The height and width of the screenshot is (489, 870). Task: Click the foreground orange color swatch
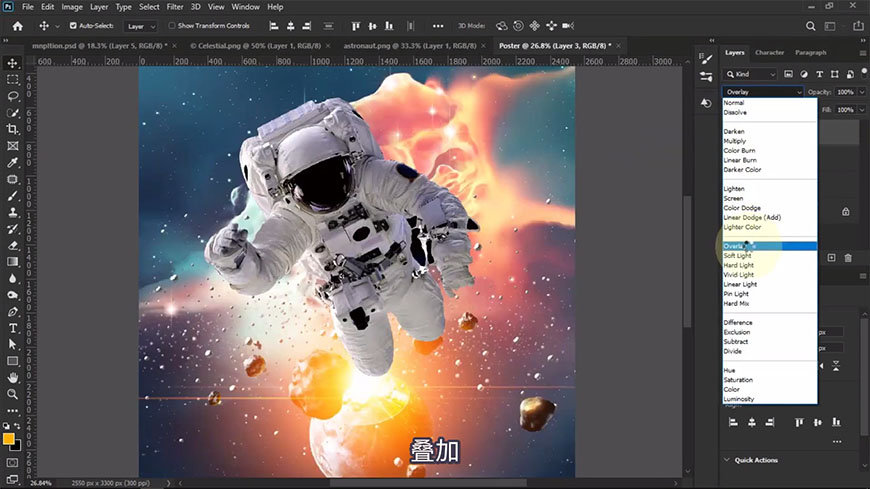coord(8,438)
